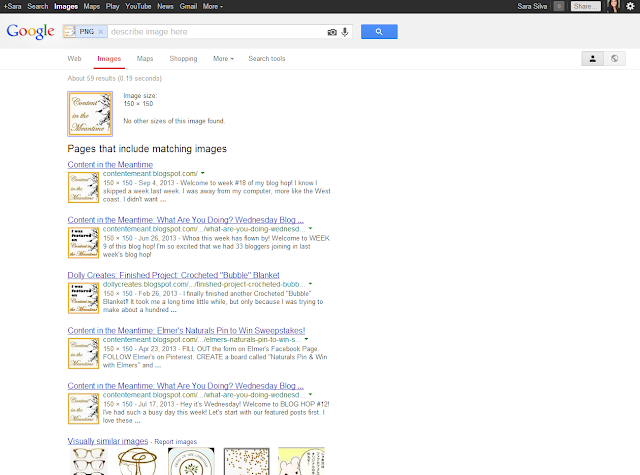Click the gold confetti dots similar image
This screenshot has width=640, height=475.
tap(247, 461)
